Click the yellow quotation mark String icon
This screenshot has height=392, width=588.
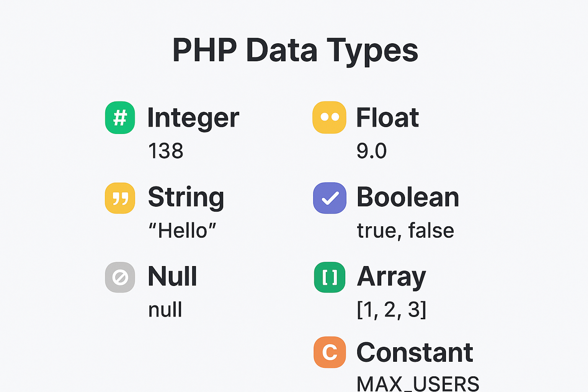(120, 198)
